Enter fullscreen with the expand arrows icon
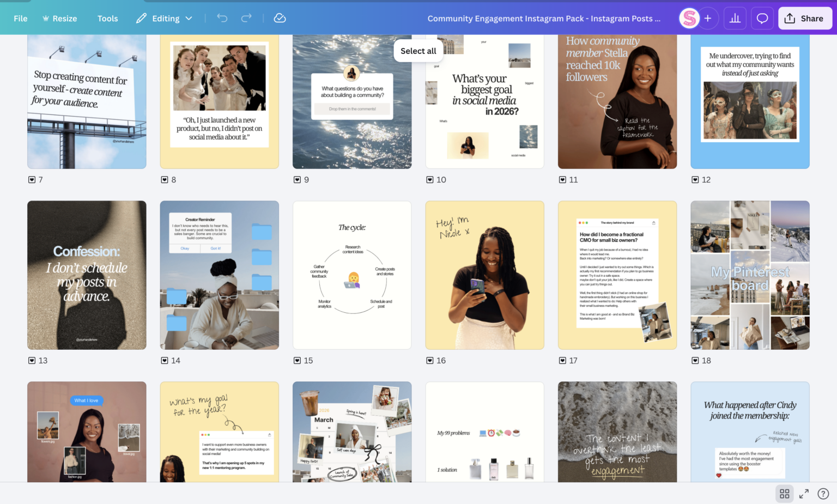Screen dimensions: 837x504 [804, 494]
